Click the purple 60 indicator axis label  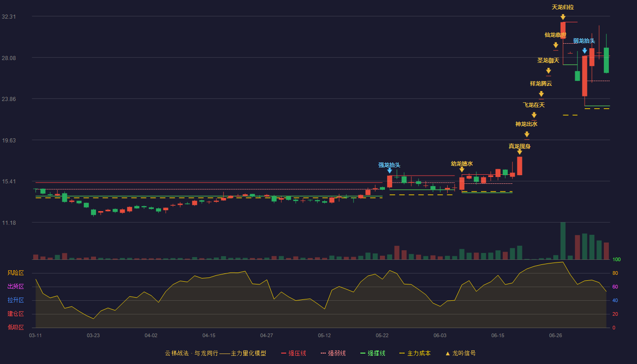[615, 287]
